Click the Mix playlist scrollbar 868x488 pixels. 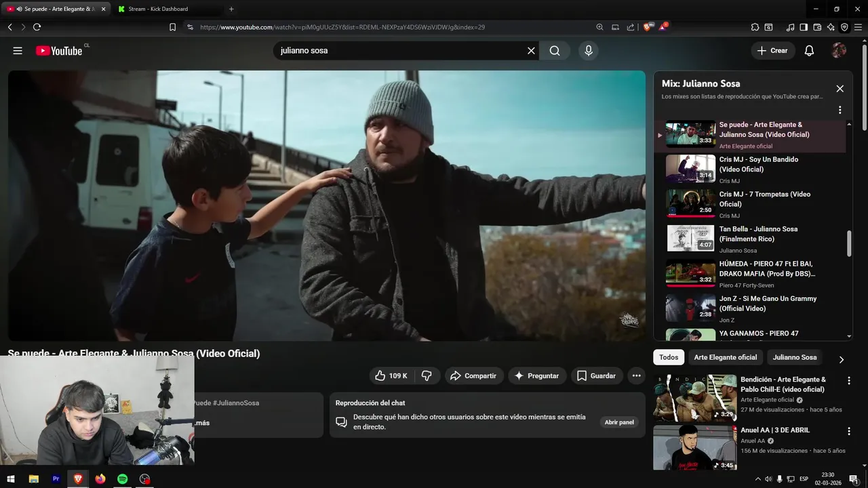tap(849, 244)
